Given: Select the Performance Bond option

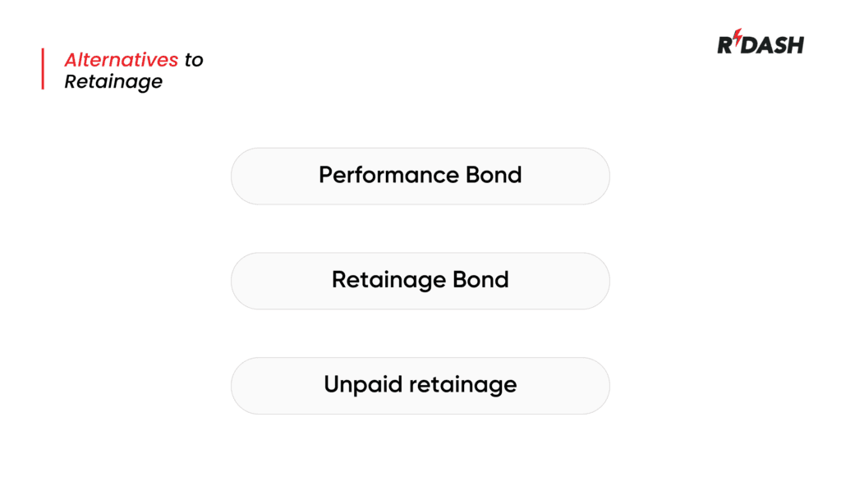Looking at the screenshot, I should (420, 176).
